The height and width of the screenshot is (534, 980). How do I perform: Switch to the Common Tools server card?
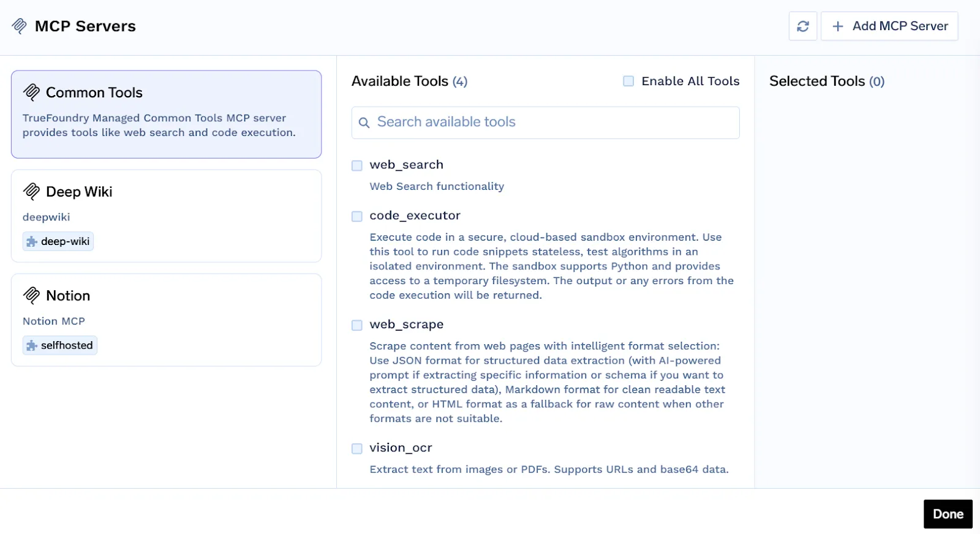(x=166, y=114)
